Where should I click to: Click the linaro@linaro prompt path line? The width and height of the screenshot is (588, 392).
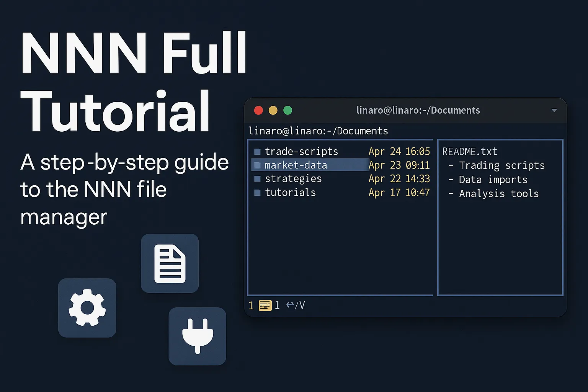click(x=318, y=131)
